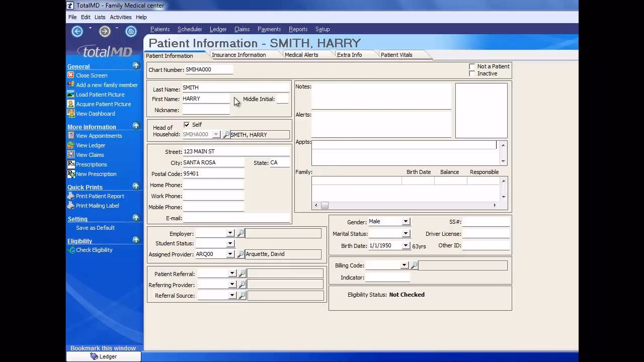Click the home icon in the navigation bar
The image size is (644, 362).
point(131,31)
